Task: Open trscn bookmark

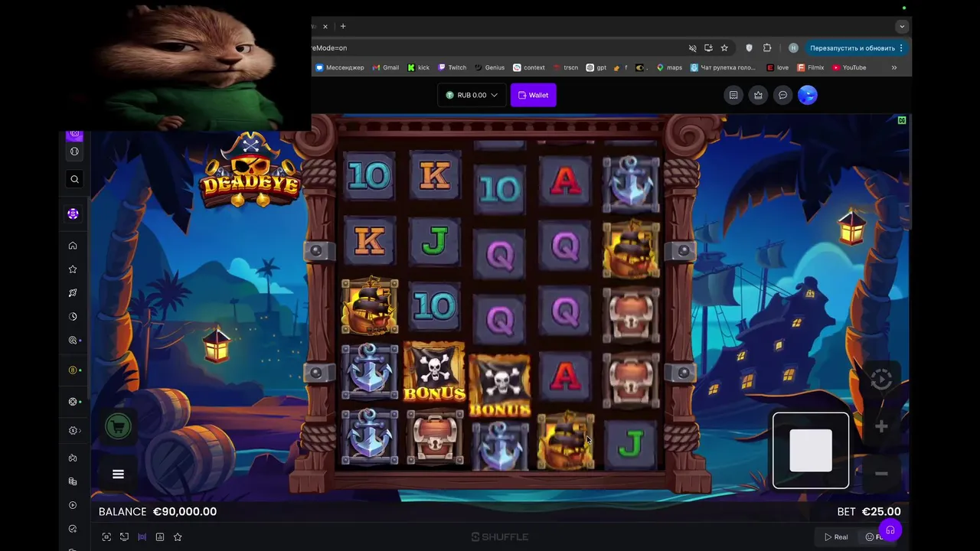Action: (566, 67)
